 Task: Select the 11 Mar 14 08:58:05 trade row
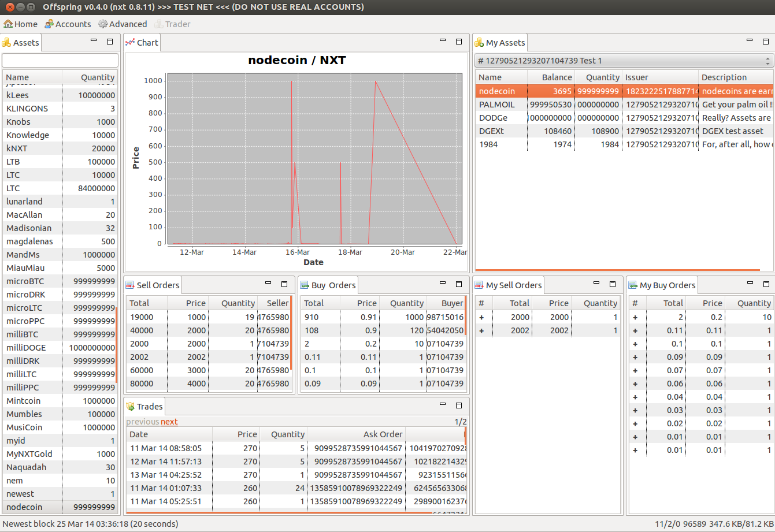pos(296,448)
